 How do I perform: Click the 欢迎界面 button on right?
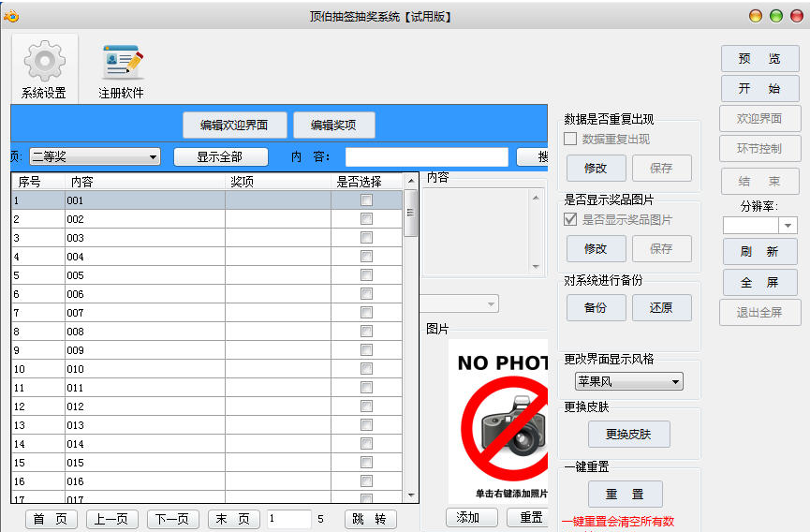coord(759,119)
